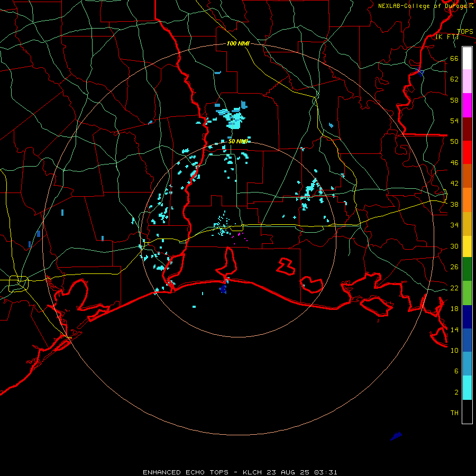Screen dimensions: 476x476
Task: Click legend value 62
Action: click(454, 79)
